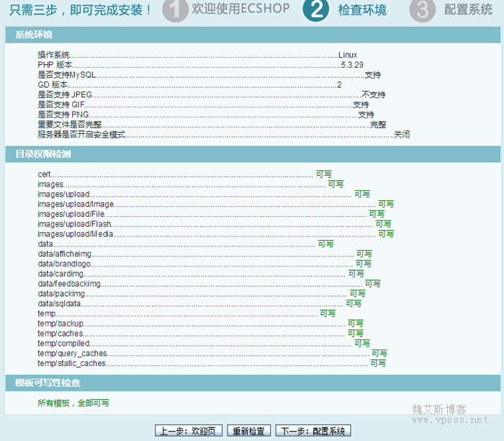Click the images/upload/Flash directory entry

(x=75, y=224)
